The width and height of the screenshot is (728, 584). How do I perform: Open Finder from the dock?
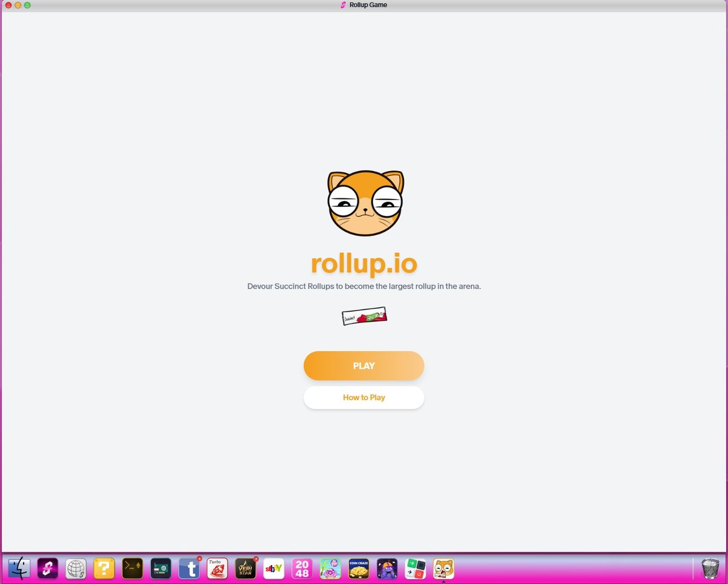coord(19,568)
